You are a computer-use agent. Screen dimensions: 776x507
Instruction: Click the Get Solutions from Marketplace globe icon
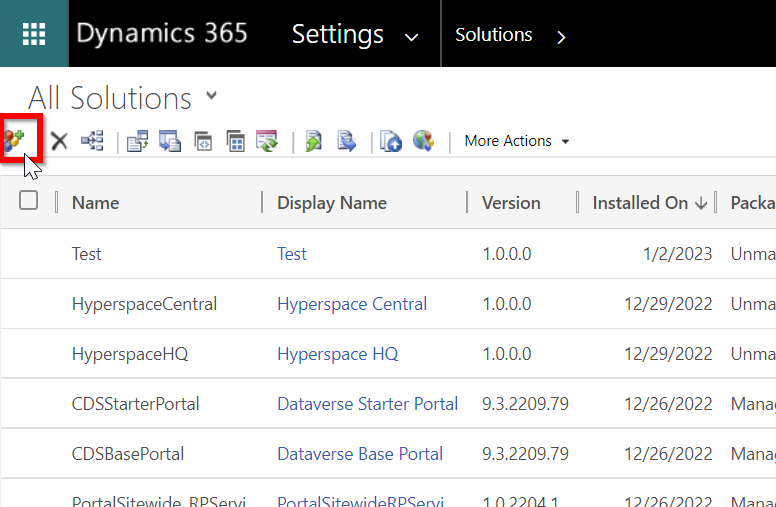[x=424, y=141]
